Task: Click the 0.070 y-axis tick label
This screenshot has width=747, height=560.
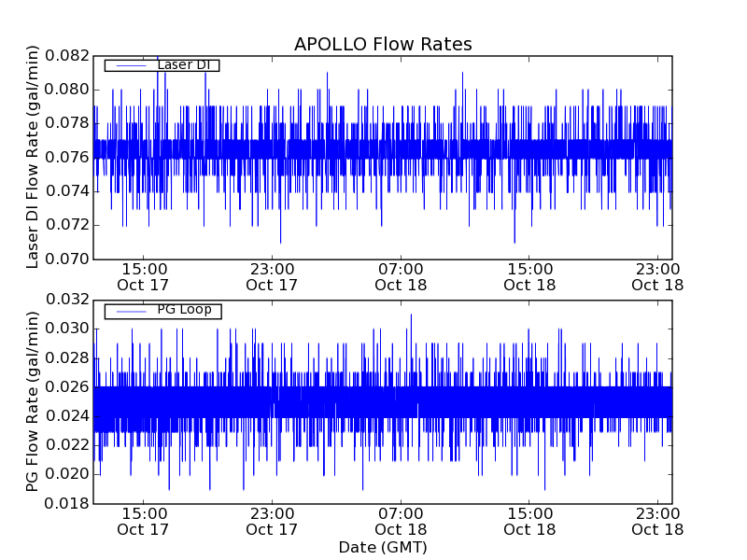Action: (x=67, y=259)
